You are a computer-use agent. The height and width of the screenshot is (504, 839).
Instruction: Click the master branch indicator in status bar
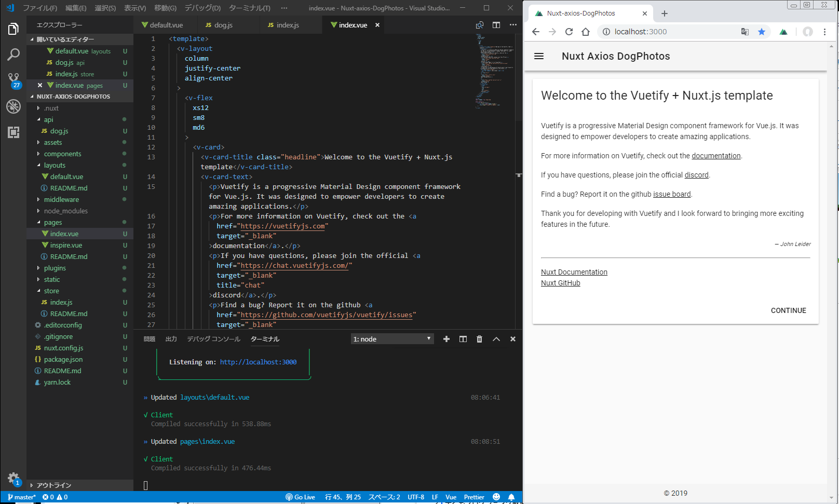click(x=22, y=497)
